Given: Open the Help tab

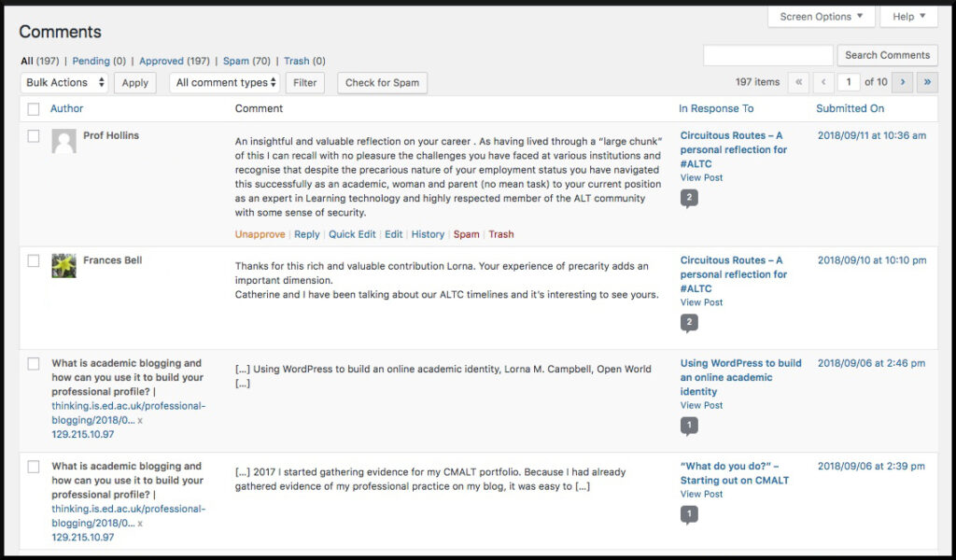Looking at the screenshot, I should tap(908, 17).
